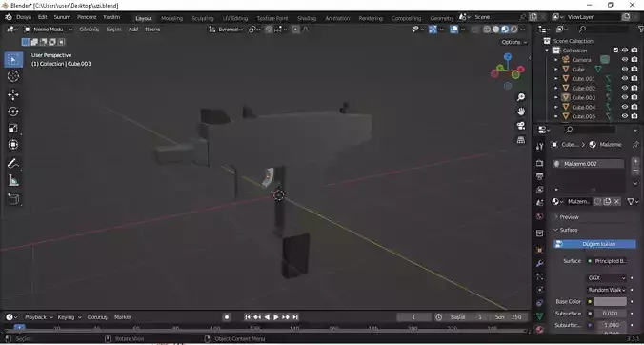Click the Subsurface value slider
The image size is (644, 345).
pos(611,314)
